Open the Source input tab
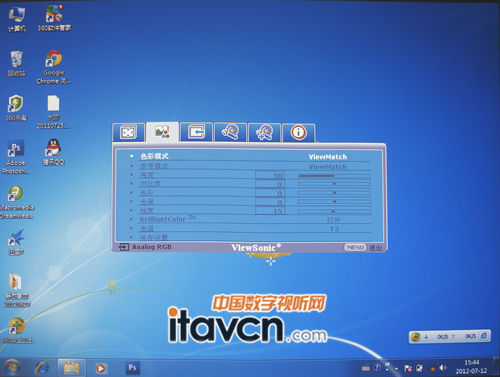The image size is (500, 377). point(197,132)
